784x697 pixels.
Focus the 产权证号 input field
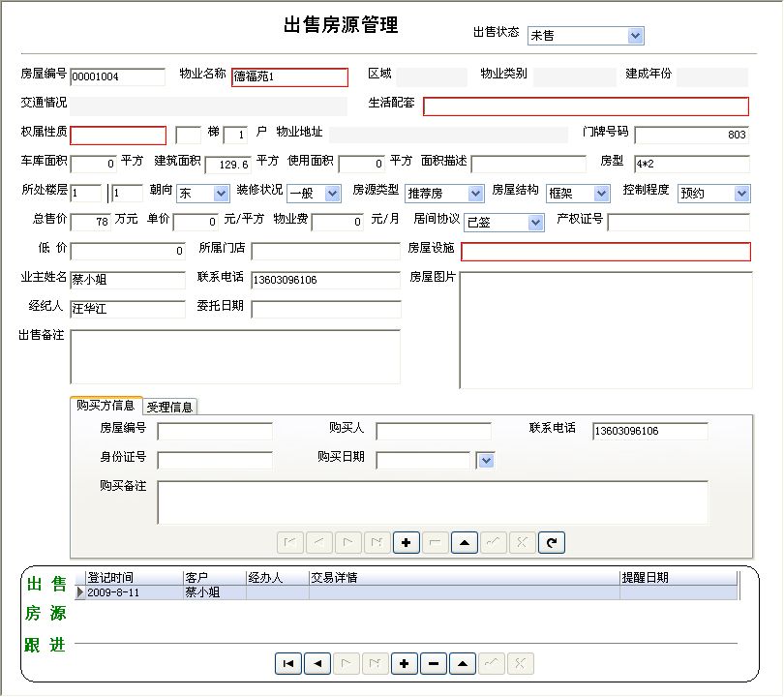pyautogui.click(x=679, y=222)
